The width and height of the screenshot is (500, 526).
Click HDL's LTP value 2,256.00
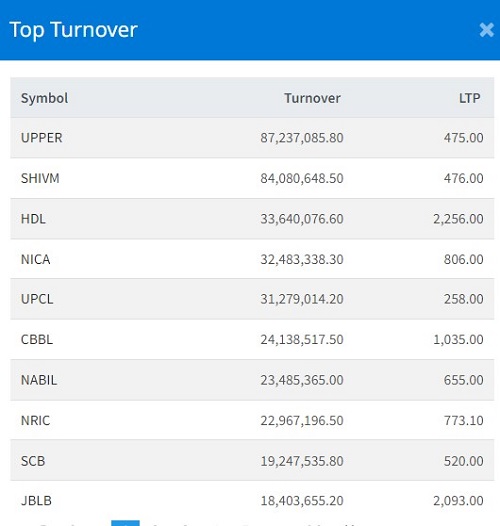pyautogui.click(x=458, y=219)
